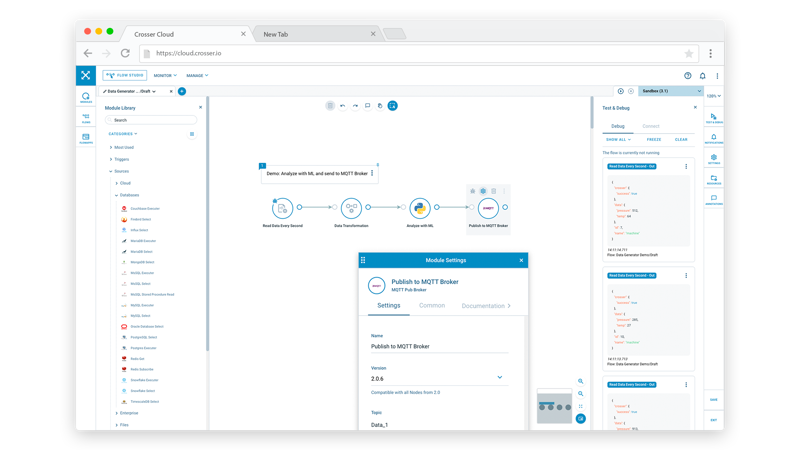Click CLEAR to empty debug output
800x450 pixels.
click(681, 140)
